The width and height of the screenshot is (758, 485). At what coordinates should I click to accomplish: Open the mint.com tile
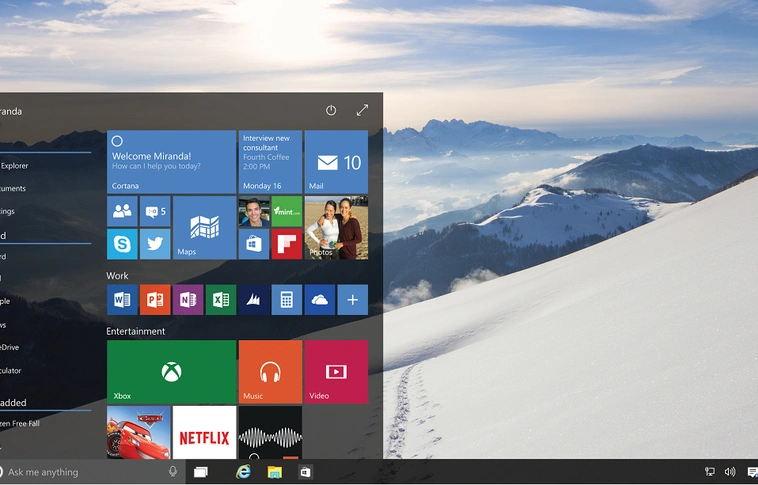click(x=287, y=211)
